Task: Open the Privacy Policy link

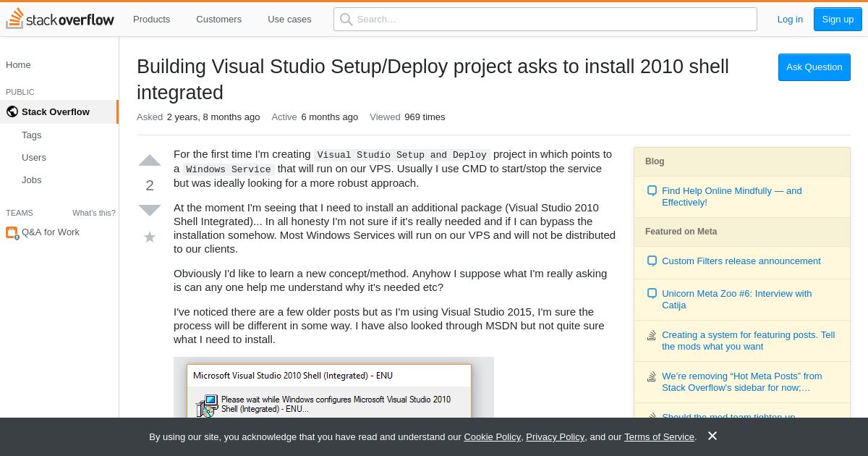Action: pyautogui.click(x=555, y=437)
